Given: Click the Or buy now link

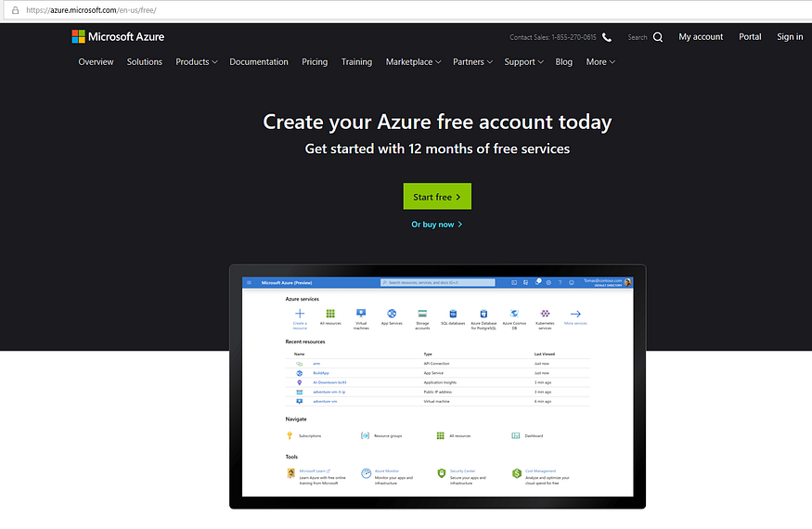Looking at the screenshot, I should point(436,225).
